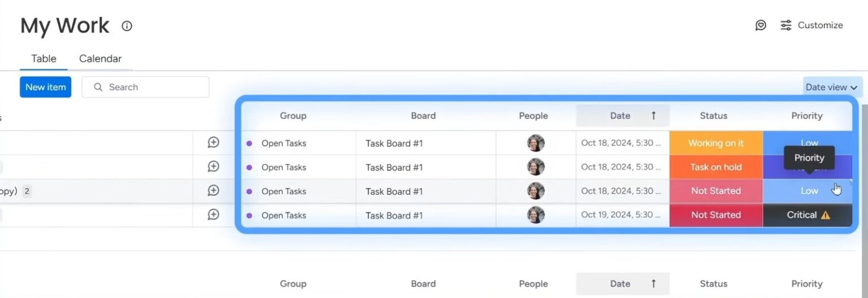Add an update on the first row

[213, 143]
